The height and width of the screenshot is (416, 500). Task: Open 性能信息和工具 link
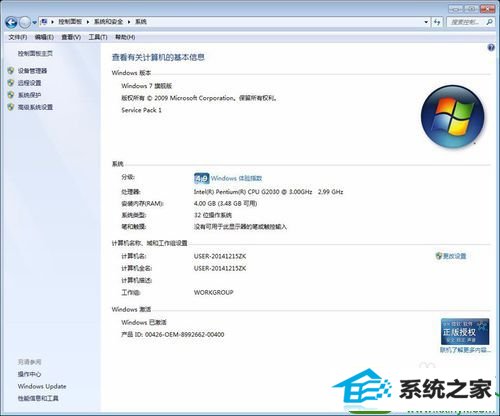pyautogui.click(x=38, y=398)
